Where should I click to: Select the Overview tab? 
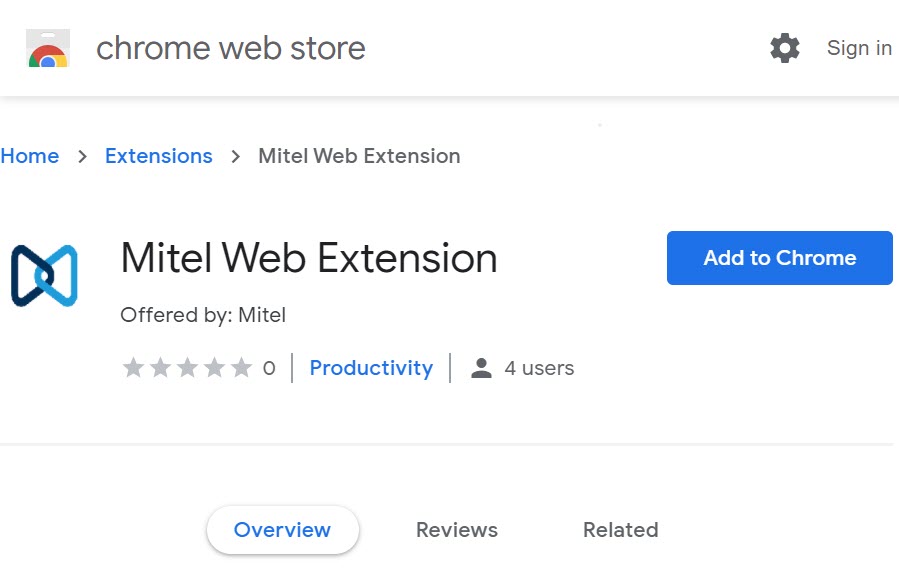click(x=282, y=530)
